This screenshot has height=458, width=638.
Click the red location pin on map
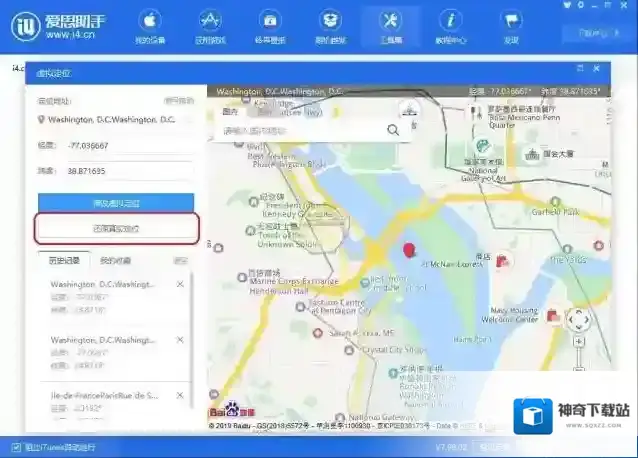pyautogui.click(x=408, y=250)
